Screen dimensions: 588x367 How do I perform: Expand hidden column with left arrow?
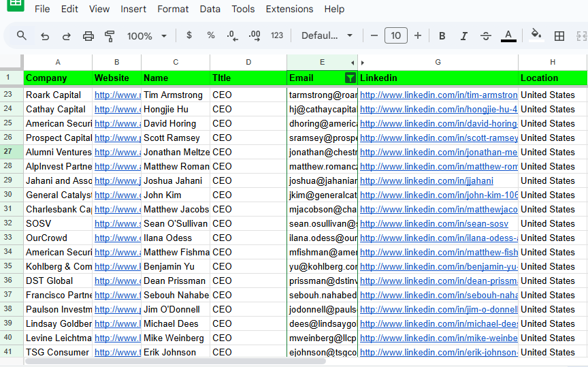pos(353,63)
